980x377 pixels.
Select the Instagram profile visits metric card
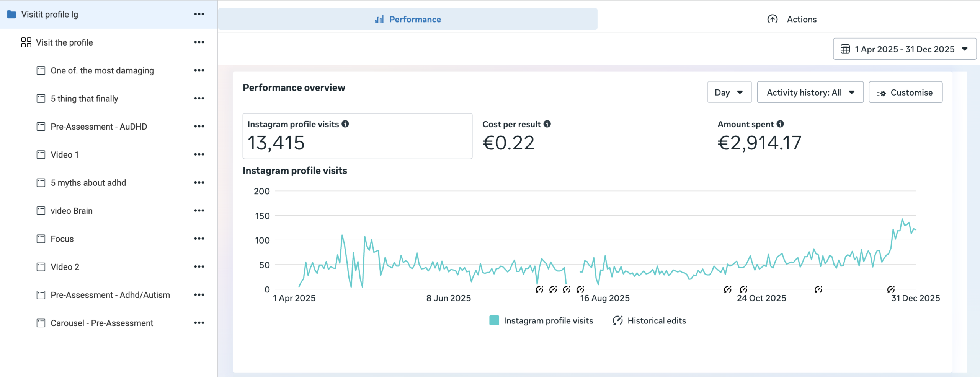point(357,136)
